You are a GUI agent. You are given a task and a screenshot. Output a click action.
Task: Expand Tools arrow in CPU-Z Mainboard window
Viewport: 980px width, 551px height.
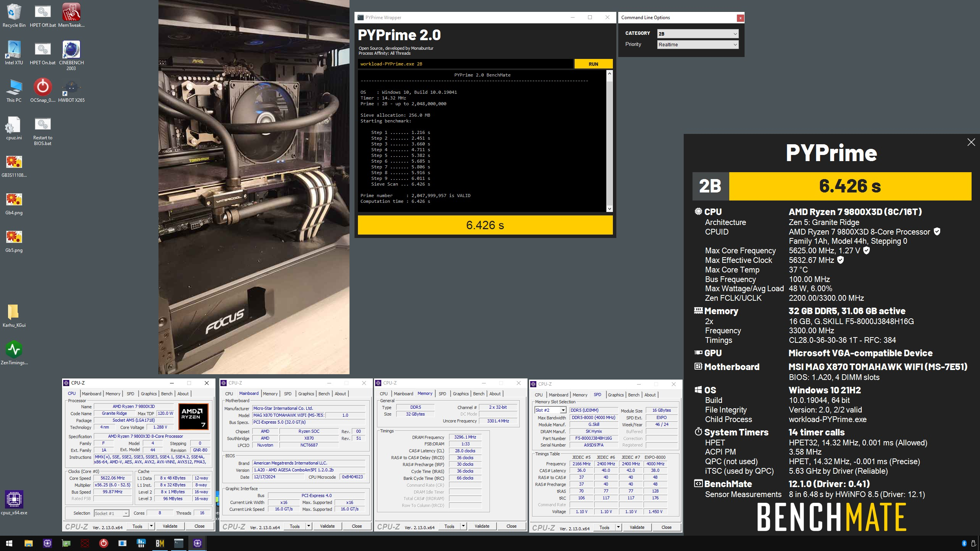tap(309, 526)
